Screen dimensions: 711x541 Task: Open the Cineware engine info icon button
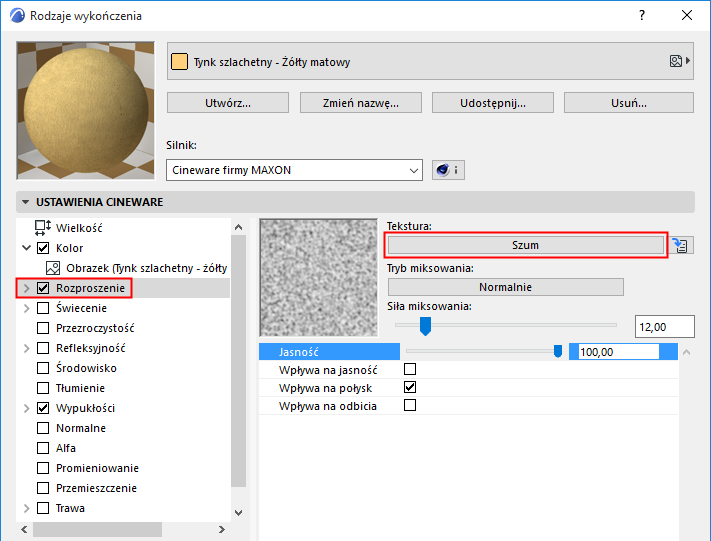coord(448,170)
